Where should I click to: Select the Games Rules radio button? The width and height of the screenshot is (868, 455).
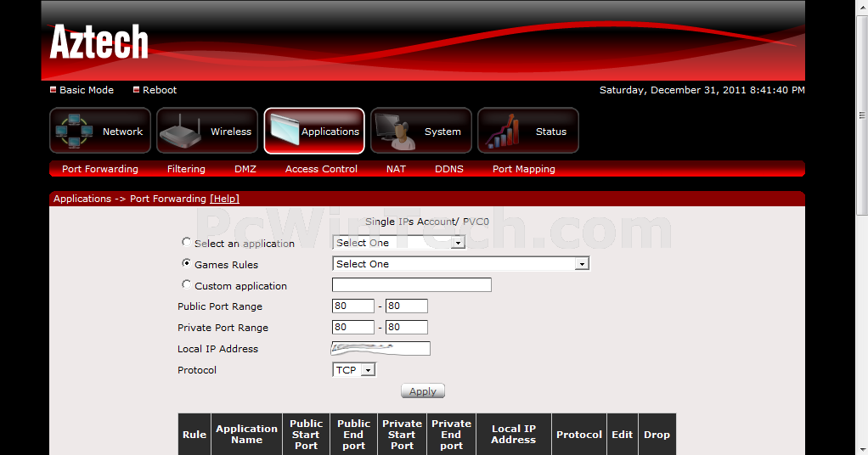click(x=187, y=263)
